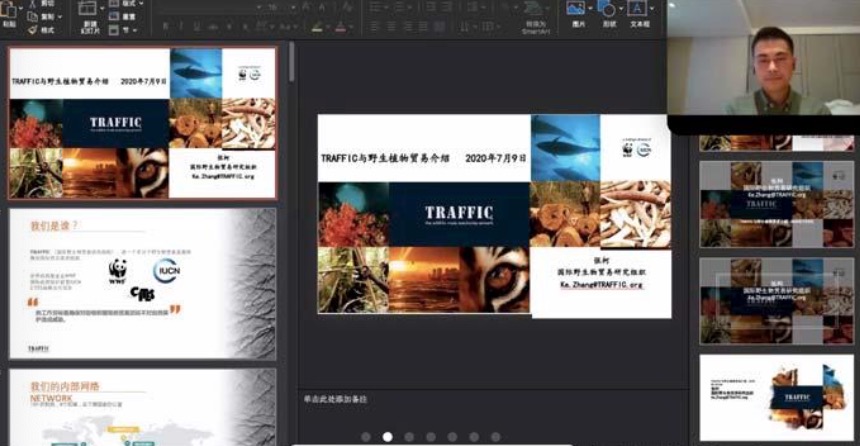The height and width of the screenshot is (446, 860).
Task: Open the Paste options dropdown arrow
Action: (21, 9)
